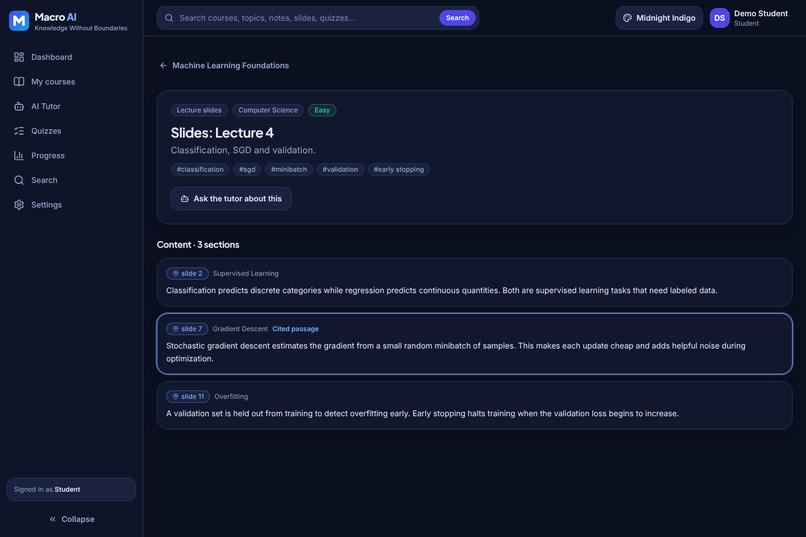The height and width of the screenshot is (537, 806).
Task: Click the palette icon beside Midnight Indigo
Action: [x=627, y=18]
